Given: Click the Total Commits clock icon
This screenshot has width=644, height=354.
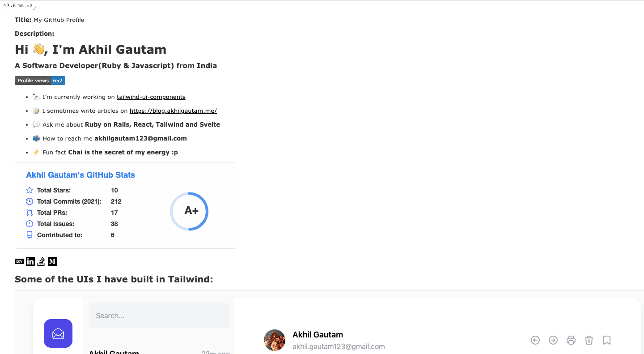Looking at the screenshot, I should [30, 201].
